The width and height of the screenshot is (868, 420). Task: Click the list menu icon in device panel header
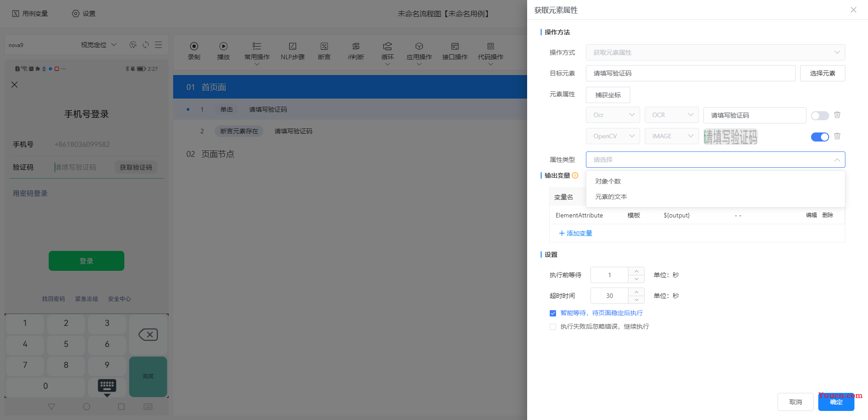158,45
